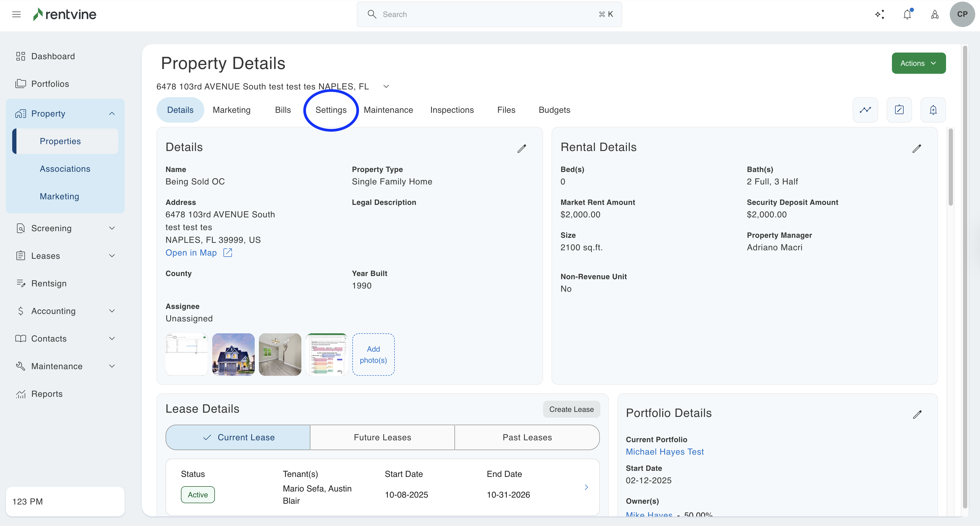Screen dimensions: 980x526
Task: Edit Portfolio Details with pencil icon
Action: coord(917,414)
